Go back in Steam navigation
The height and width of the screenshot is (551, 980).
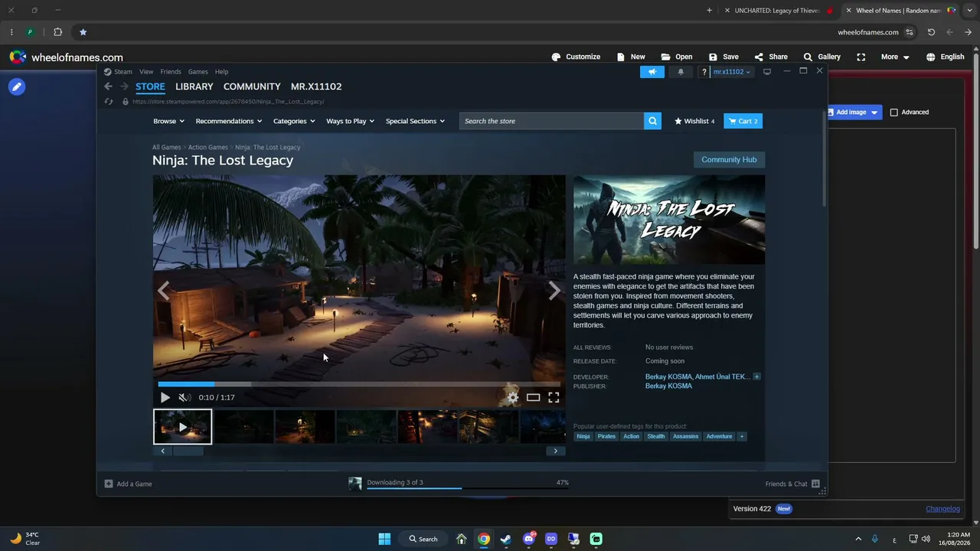click(108, 86)
